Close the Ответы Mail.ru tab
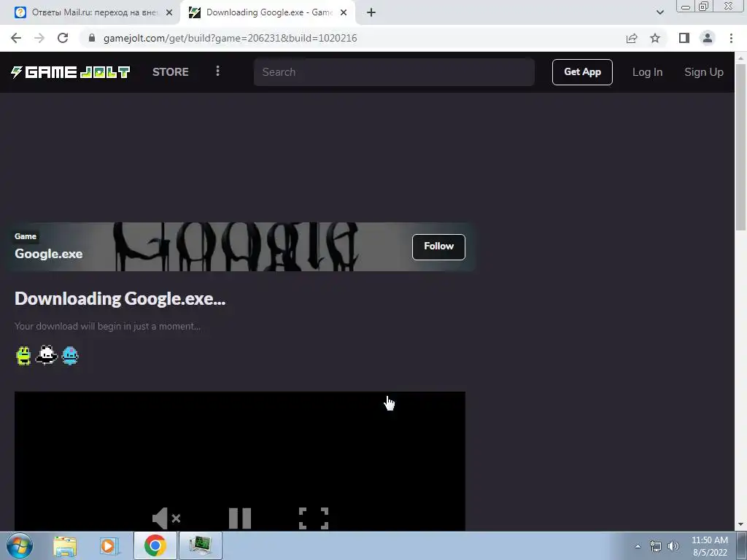This screenshot has width=747, height=560. pyautogui.click(x=169, y=12)
